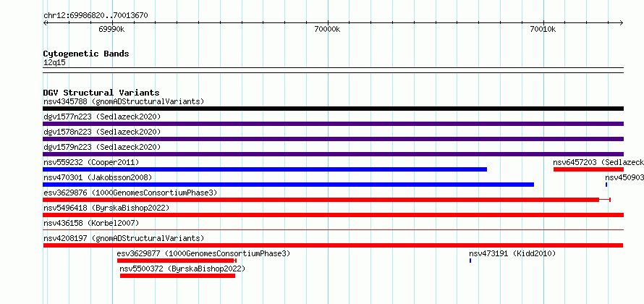Select the black nsv4345788 gnomAD variant bar

click(x=333, y=109)
